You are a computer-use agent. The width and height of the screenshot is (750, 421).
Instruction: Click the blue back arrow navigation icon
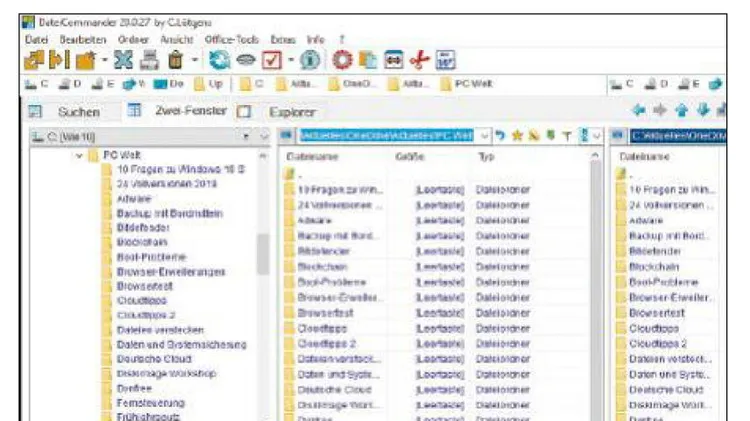click(x=639, y=111)
